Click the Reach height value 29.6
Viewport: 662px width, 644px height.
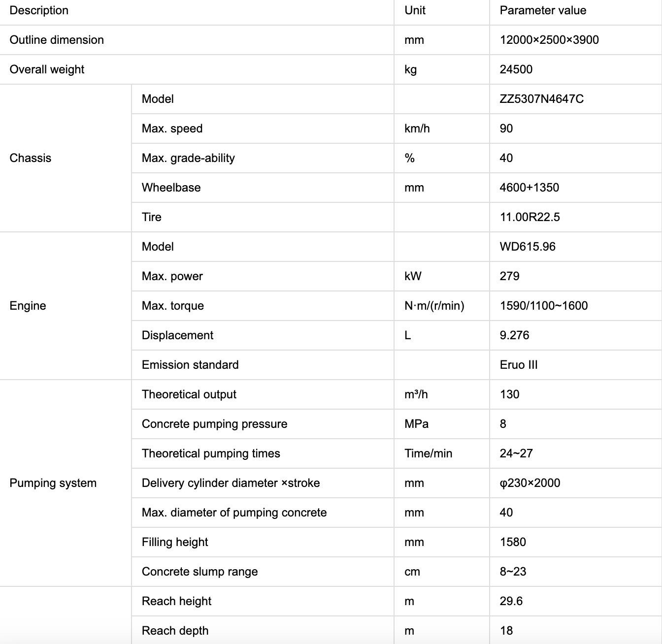(511, 601)
